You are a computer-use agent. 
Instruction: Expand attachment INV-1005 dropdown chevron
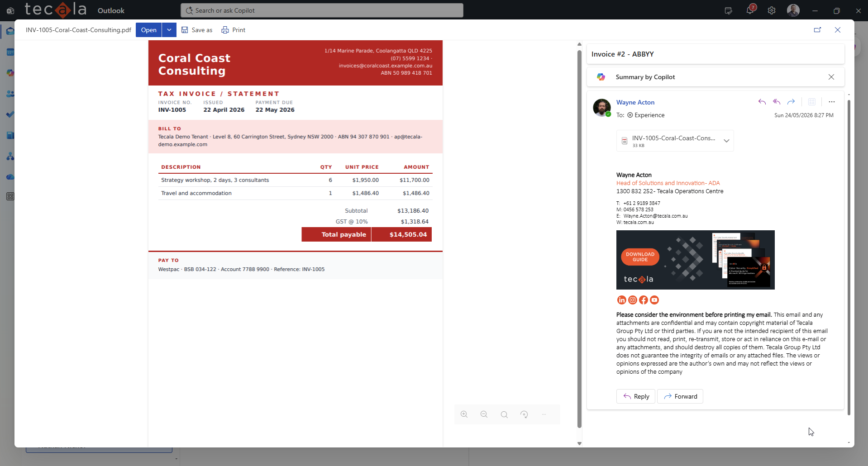click(x=726, y=141)
